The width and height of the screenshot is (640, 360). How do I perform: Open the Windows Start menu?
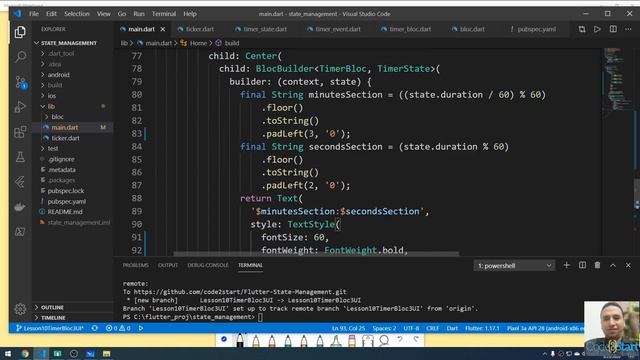8,353
